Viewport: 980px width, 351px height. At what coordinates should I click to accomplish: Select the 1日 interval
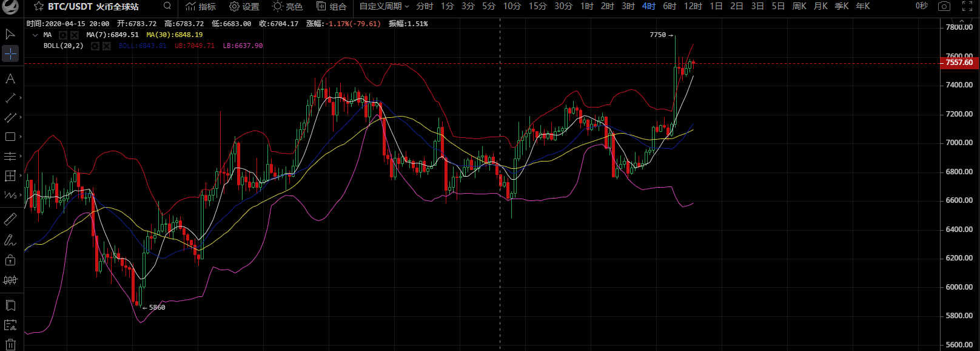click(x=716, y=6)
